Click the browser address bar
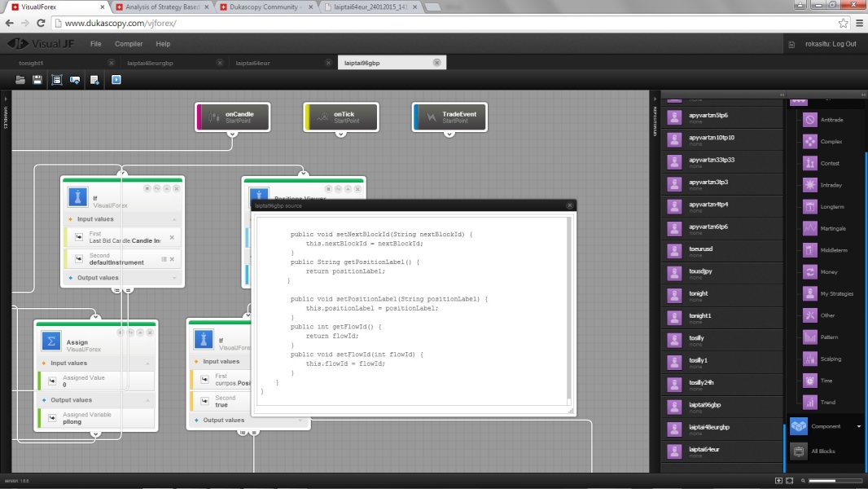 coord(443,24)
